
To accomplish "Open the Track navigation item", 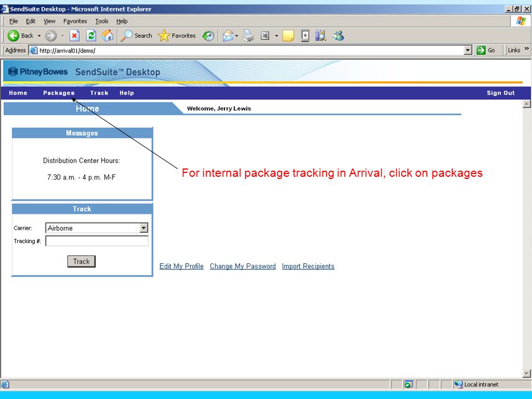I will coord(99,93).
